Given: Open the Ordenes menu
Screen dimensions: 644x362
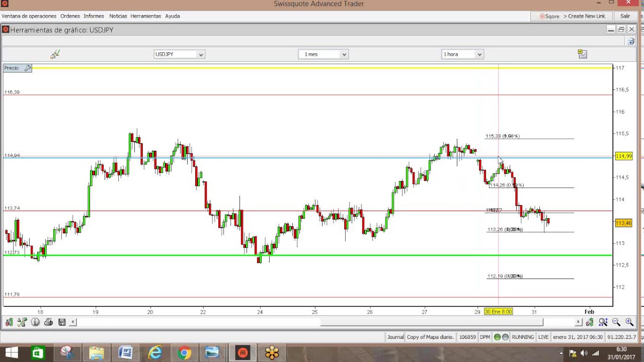Looking at the screenshot, I should 70,16.
